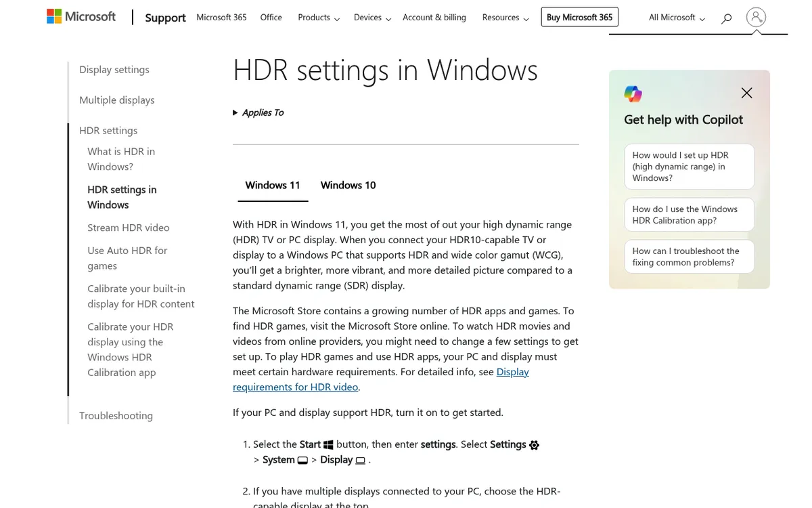Open Microsoft 365 in top navigation
The image size is (812, 508).
click(221, 18)
